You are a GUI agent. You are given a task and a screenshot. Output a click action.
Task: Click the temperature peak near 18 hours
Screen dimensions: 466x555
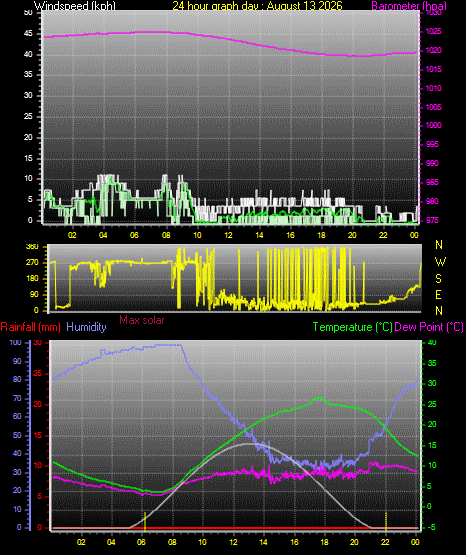click(x=320, y=398)
